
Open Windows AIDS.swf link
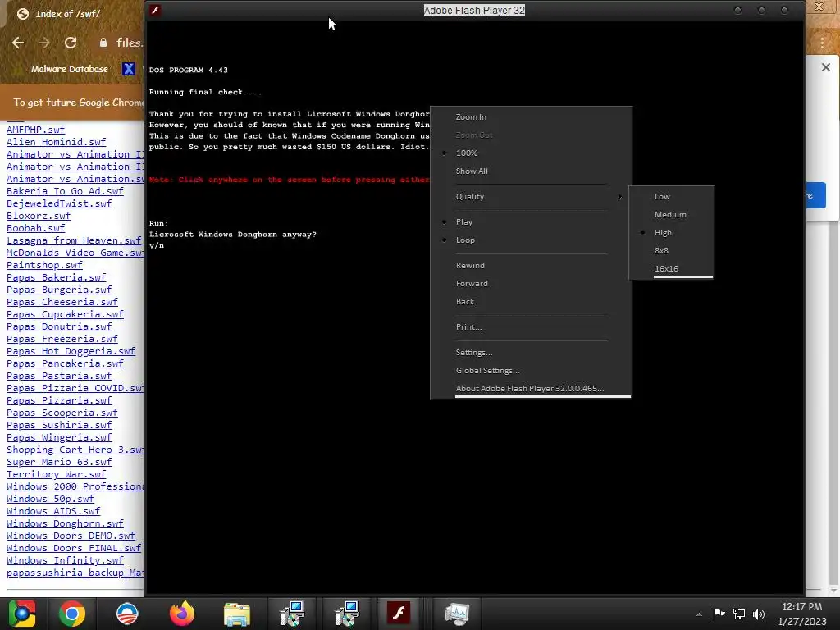(x=53, y=511)
